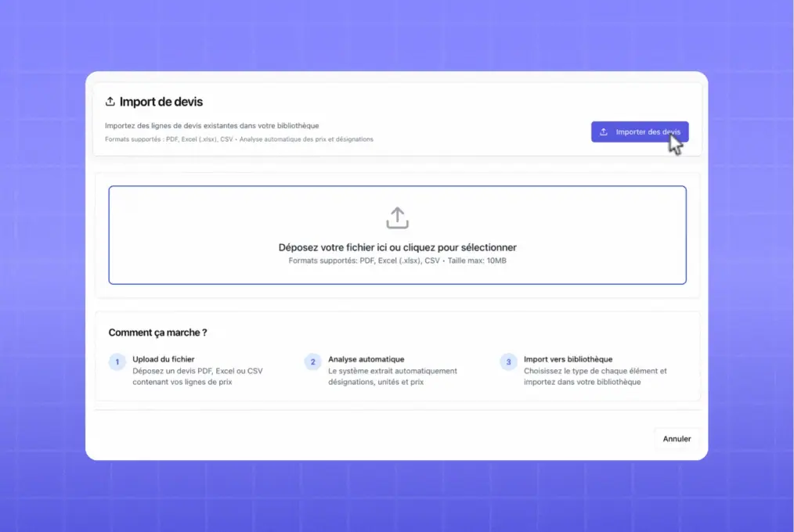Click the Importez des lignes de devis existantes description
The image size is (794, 532).
[211, 126]
